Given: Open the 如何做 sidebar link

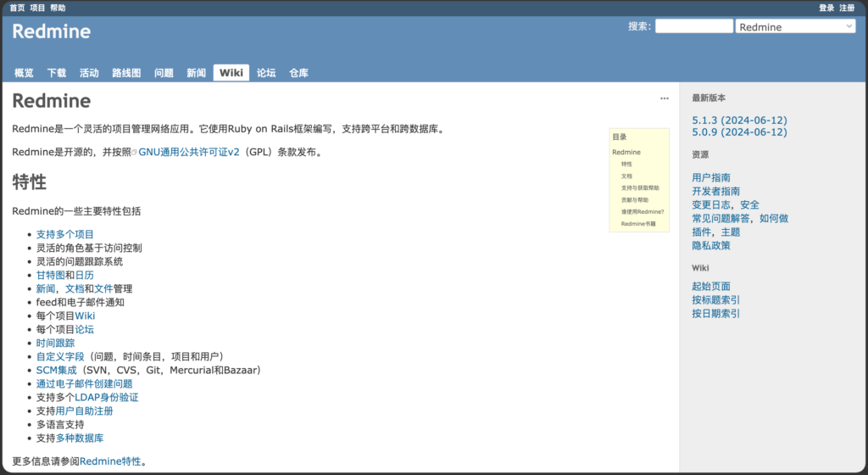Looking at the screenshot, I should (774, 218).
